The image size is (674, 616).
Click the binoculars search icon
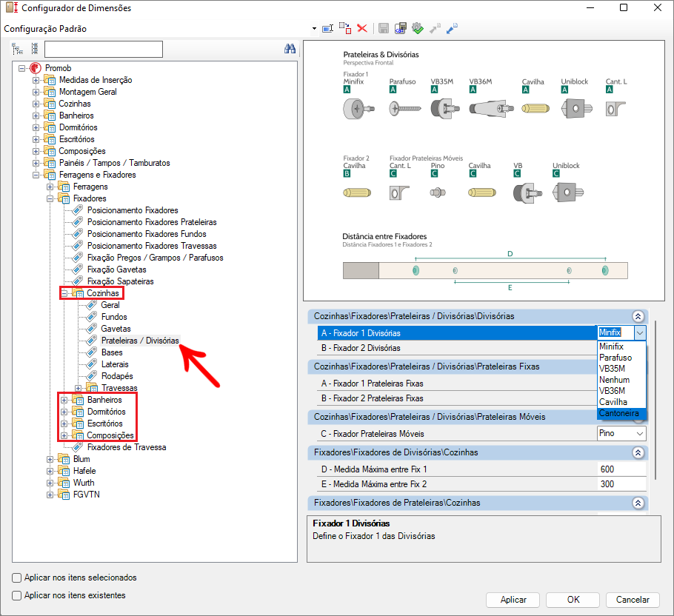pos(290,50)
